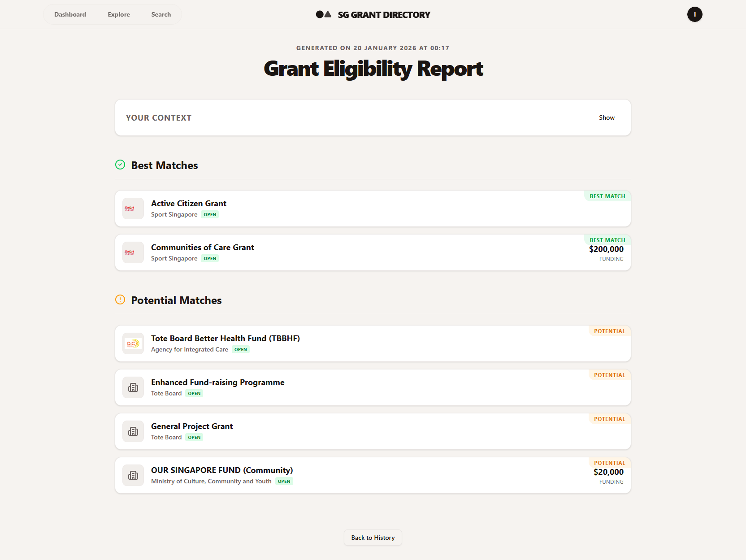746x560 pixels.
Task: Click Sport Singapore under Communities of Care Grant
Action: tap(174, 259)
